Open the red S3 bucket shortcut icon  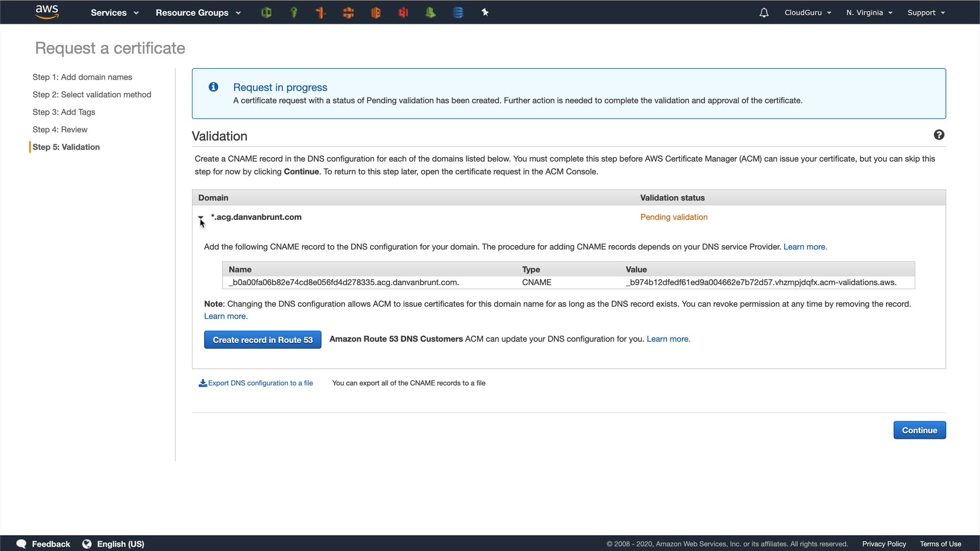[x=403, y=13]
